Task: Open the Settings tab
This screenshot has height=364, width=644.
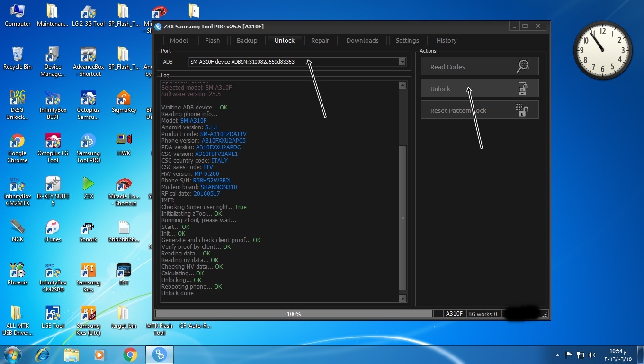Action: (407, 40)
